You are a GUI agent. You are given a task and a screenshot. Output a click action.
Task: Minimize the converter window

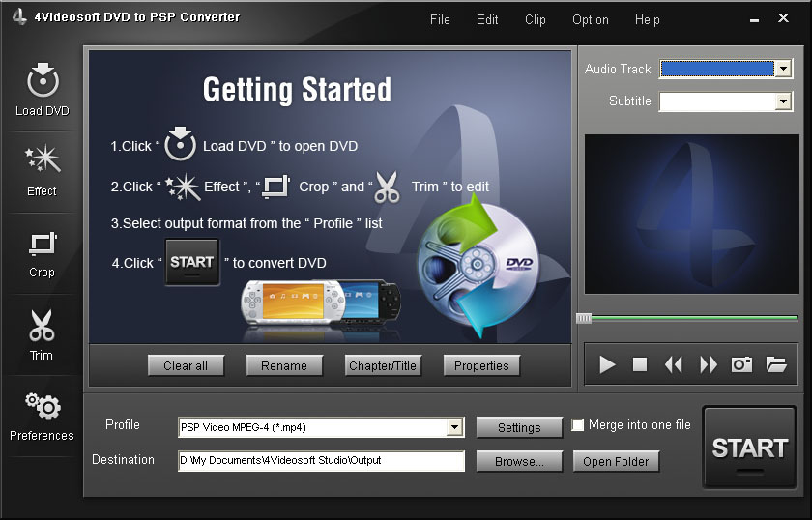click(x=755, y=19)
